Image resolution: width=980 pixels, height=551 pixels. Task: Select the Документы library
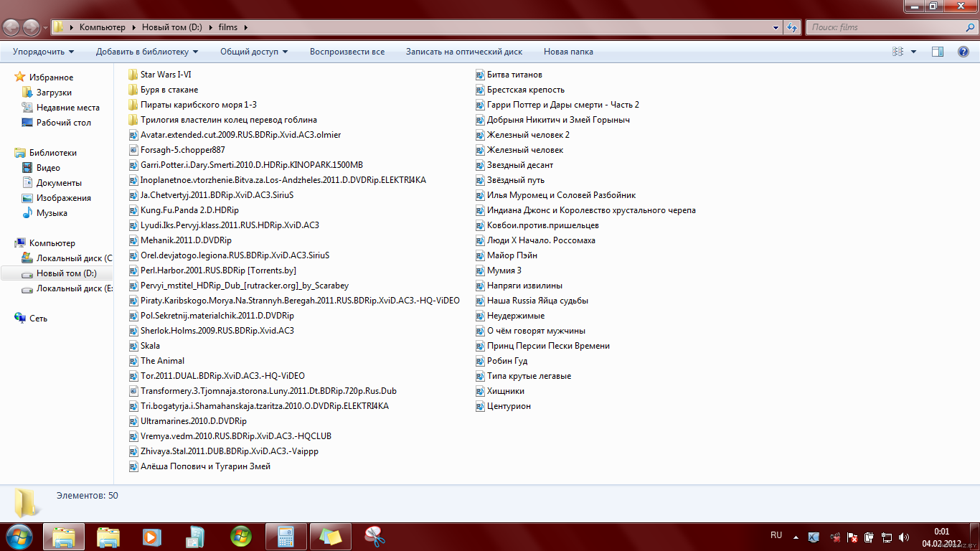click(x=59, y=183)
